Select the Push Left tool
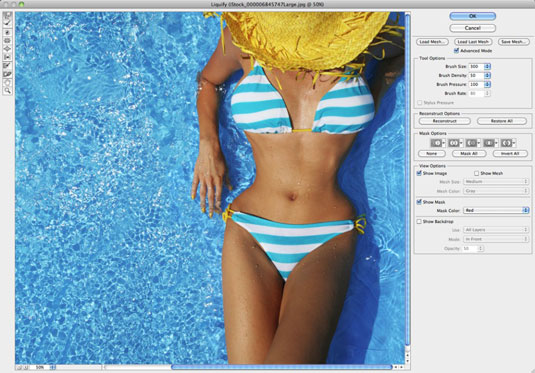Screen dimensions: 535x373 [x=8, y=57]
